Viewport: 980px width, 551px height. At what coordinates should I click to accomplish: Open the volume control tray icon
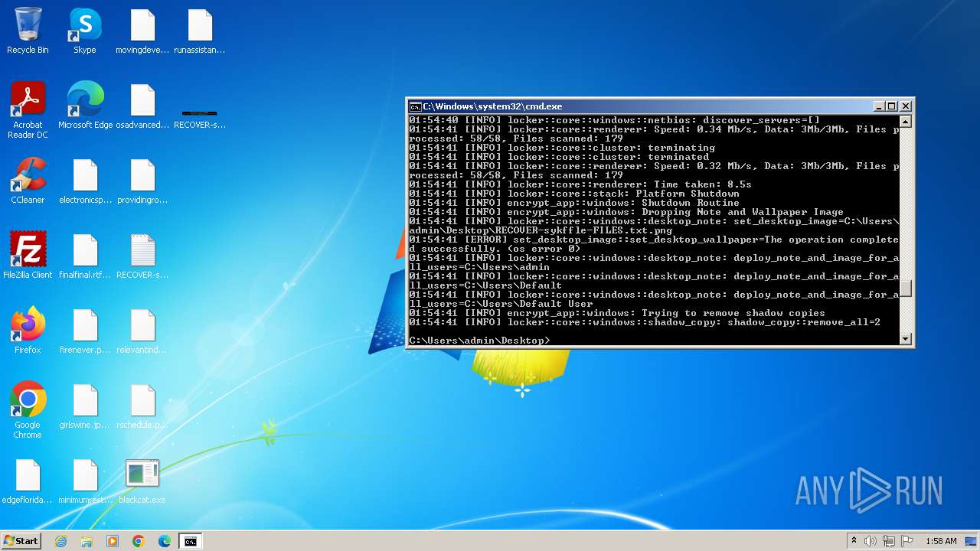[871, 541]
